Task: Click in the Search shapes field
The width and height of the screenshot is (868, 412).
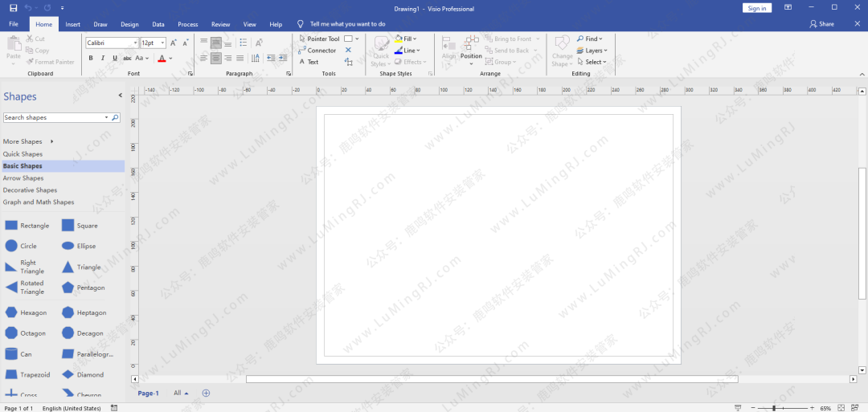Action: click(x=53, y=117)
